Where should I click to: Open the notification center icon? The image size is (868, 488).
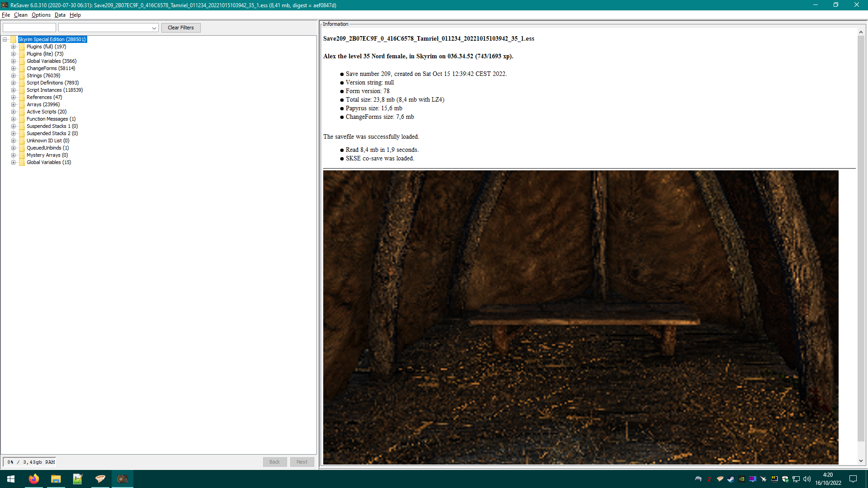853,479
